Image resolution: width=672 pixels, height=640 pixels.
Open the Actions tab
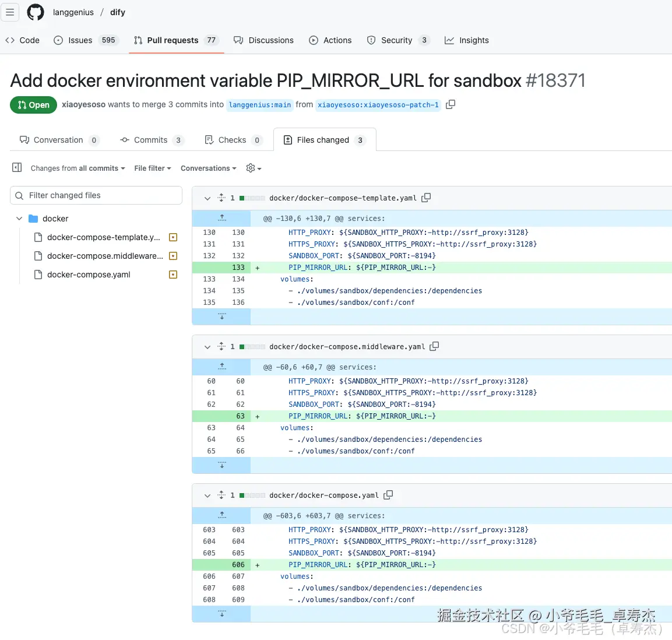[330, 40]
